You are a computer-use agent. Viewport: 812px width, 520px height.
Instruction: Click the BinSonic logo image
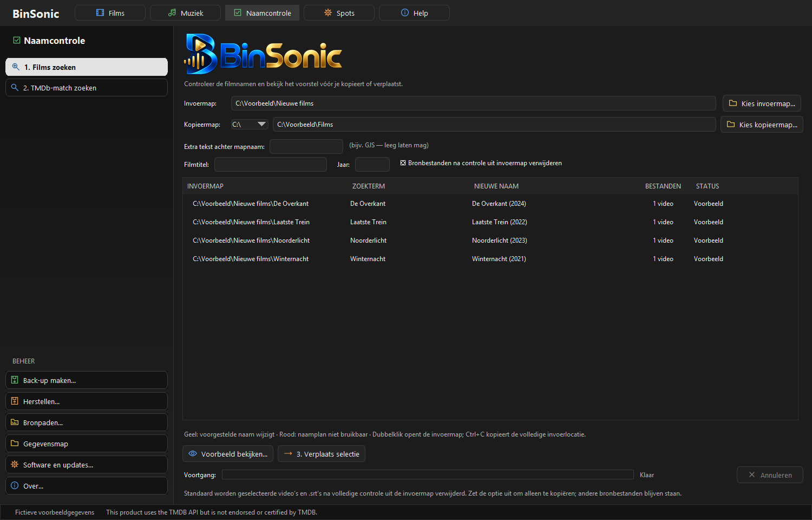coord(263,54)
